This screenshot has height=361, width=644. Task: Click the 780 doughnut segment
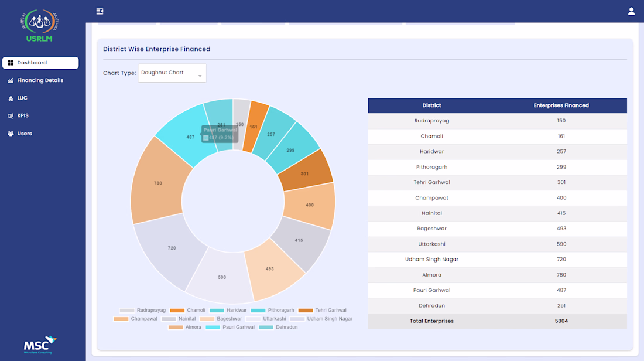coord(158,183)
